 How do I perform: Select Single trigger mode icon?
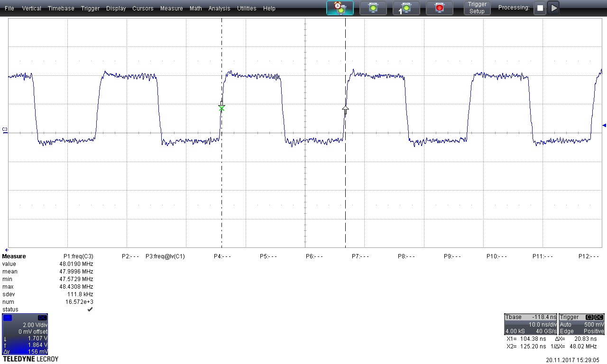point(406,8)
